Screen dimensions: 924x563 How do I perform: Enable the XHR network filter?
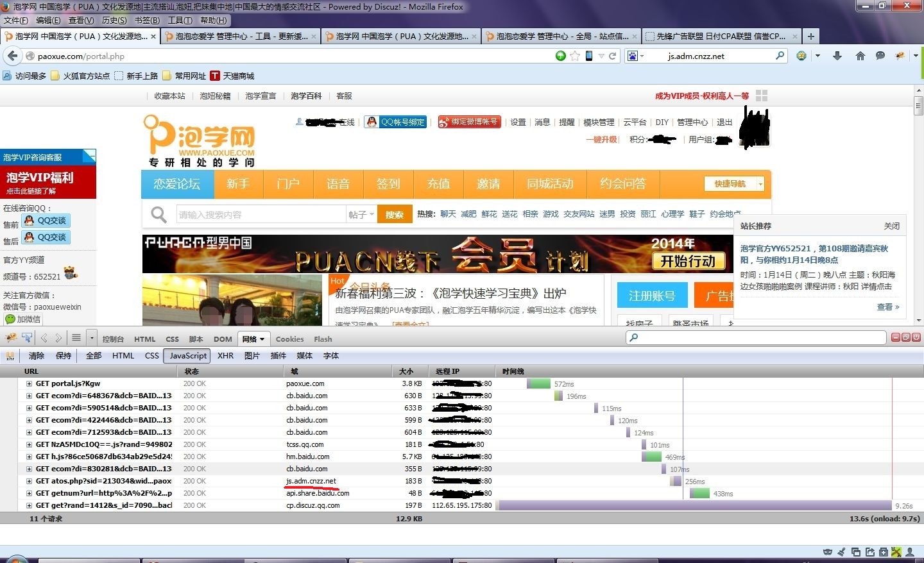225,356
